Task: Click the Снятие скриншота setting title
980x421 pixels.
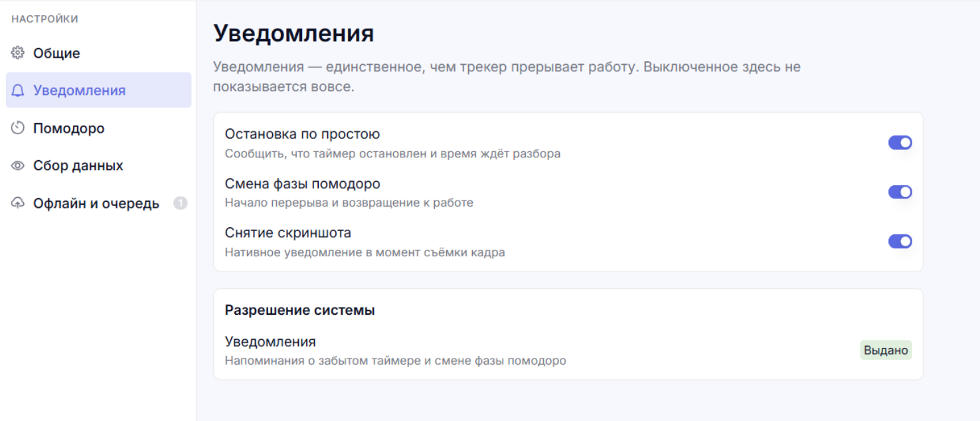Action: (288, 233)
